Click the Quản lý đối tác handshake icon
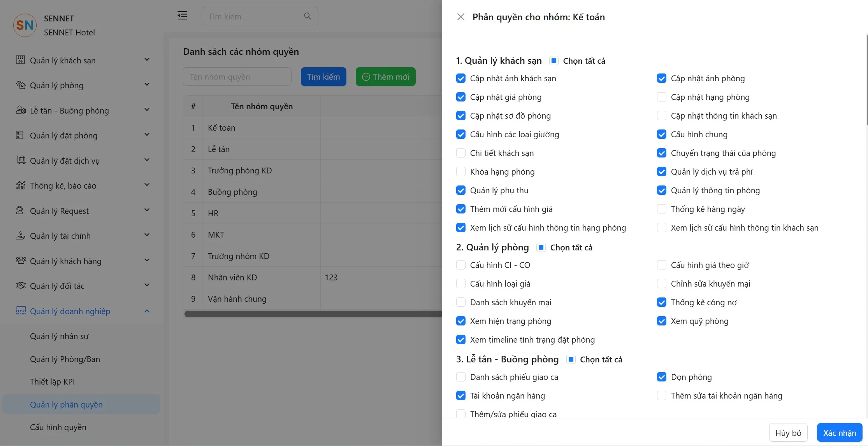Image resolution: width=868 pixels, height=446 pixels. point(20,286)
